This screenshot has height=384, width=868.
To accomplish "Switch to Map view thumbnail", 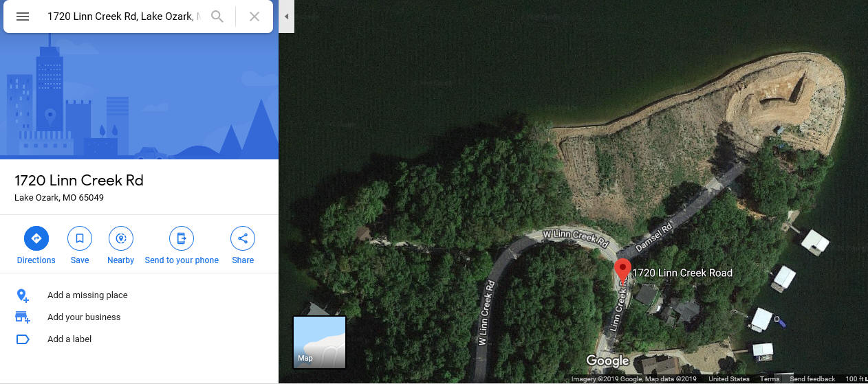I will [319, 342].
